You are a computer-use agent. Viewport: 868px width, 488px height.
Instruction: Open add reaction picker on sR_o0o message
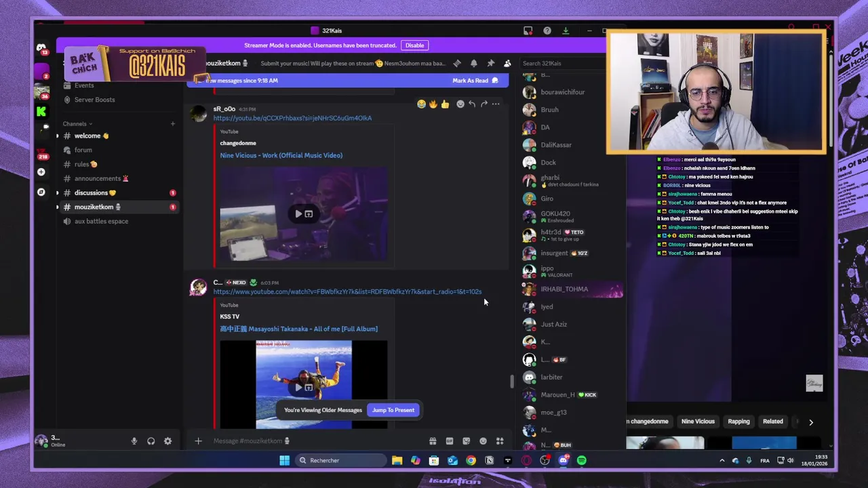(x=460, y=104)
